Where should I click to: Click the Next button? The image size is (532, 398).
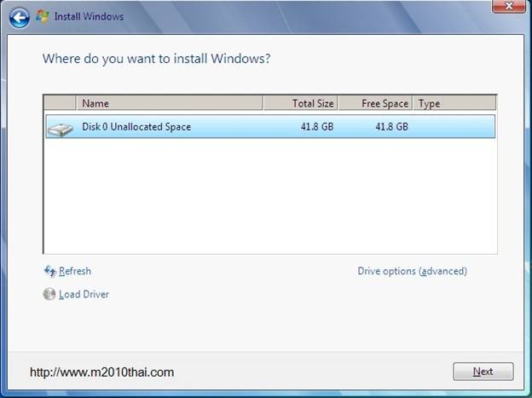pyautogui.click(x=483, y=372)
